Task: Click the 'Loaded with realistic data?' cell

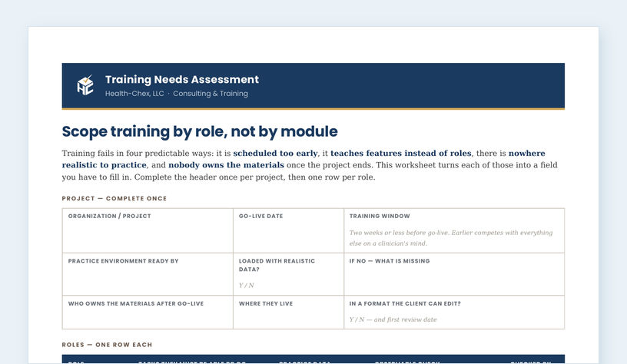Action: [x=288, y=274]
